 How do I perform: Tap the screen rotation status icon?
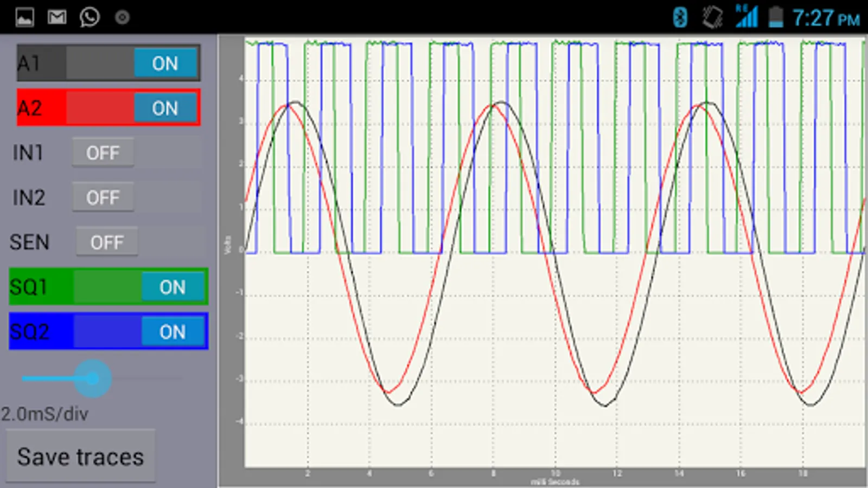712,17
